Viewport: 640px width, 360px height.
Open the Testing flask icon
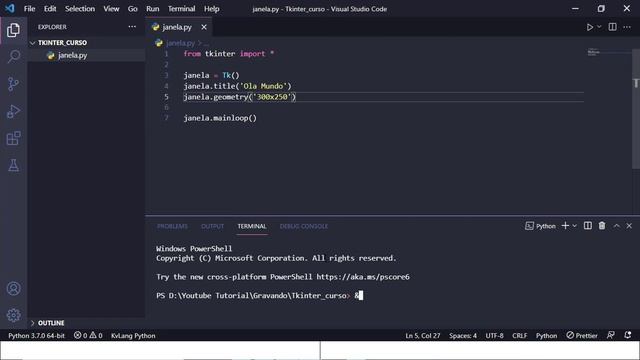(x=13, y=166)
